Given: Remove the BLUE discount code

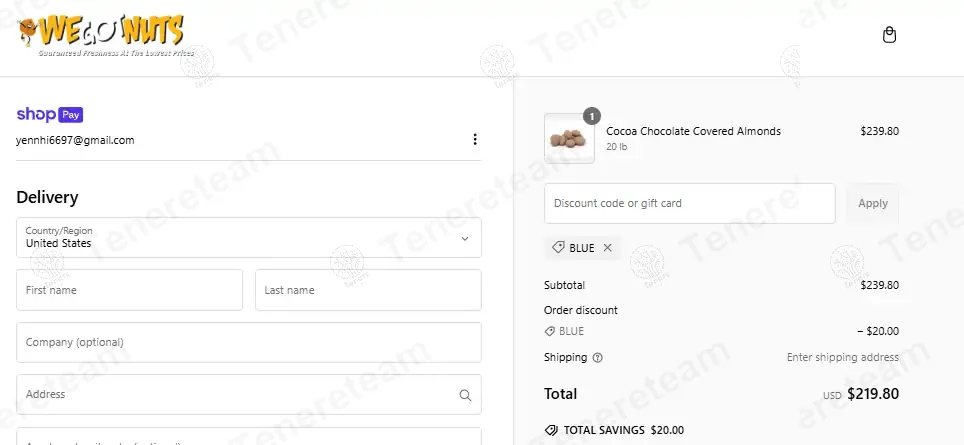Looking at the screenshot, I should coord(607,248).
